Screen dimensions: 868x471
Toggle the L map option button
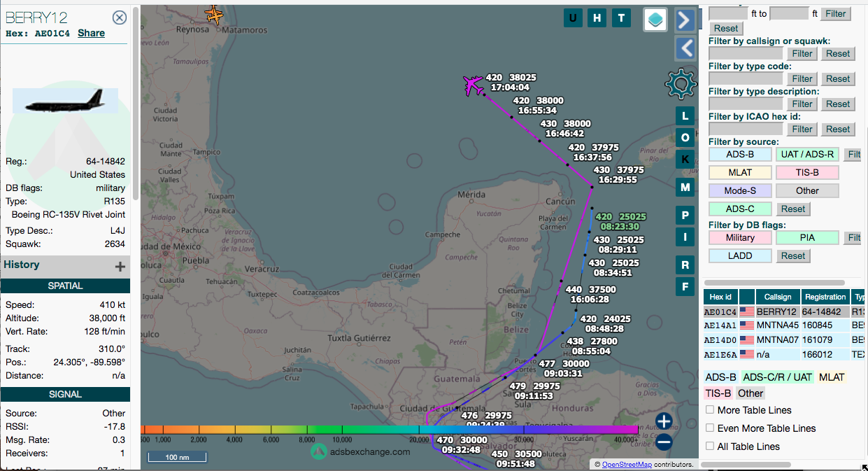(x=685, y=115)
